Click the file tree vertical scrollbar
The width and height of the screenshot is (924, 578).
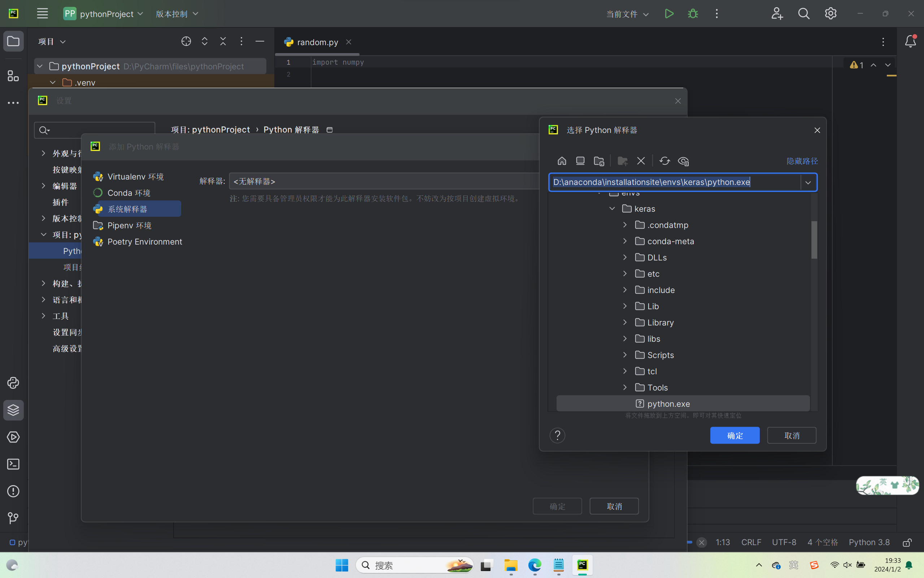(814, 240)
